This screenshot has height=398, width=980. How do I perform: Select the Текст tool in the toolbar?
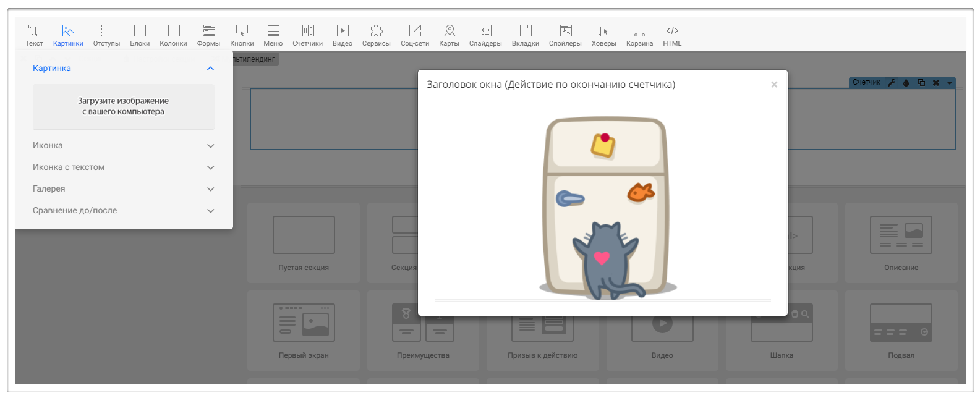(x=34, y=35)
